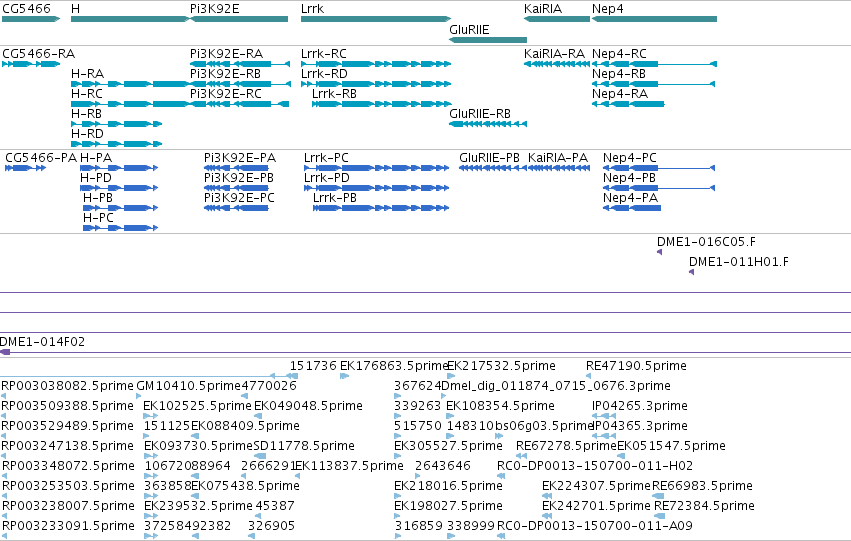Click transcript Nep4-RB
Image resolution: width=851 pixels, height=541 pixels.
(653, 84)
